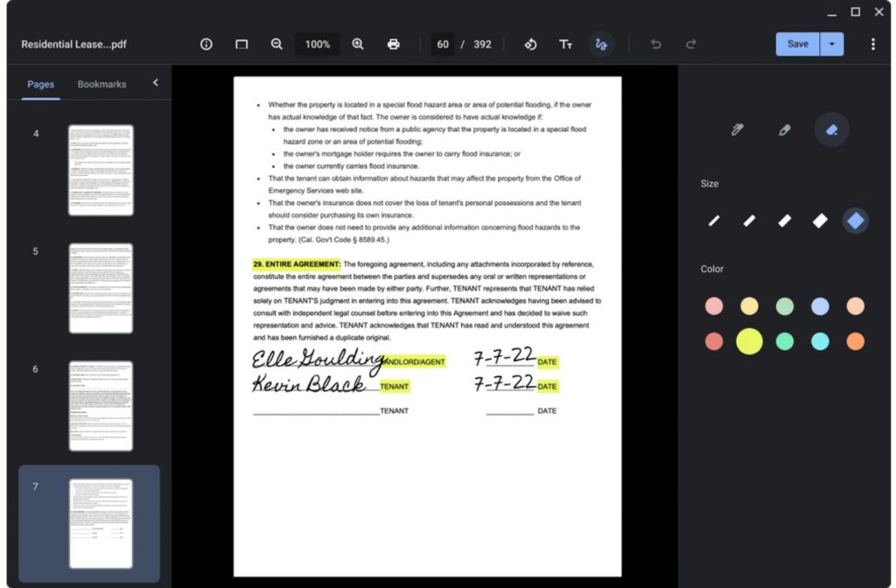The image size is (896, 588).
Task: Open the three-dot more options menu
Action: pyautogui.click(x=872, y=44)
